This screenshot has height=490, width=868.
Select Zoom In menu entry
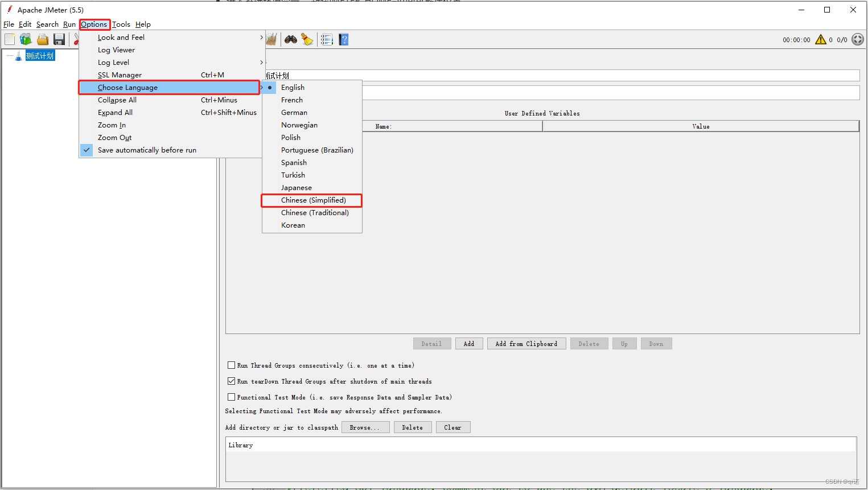point(170,125)
